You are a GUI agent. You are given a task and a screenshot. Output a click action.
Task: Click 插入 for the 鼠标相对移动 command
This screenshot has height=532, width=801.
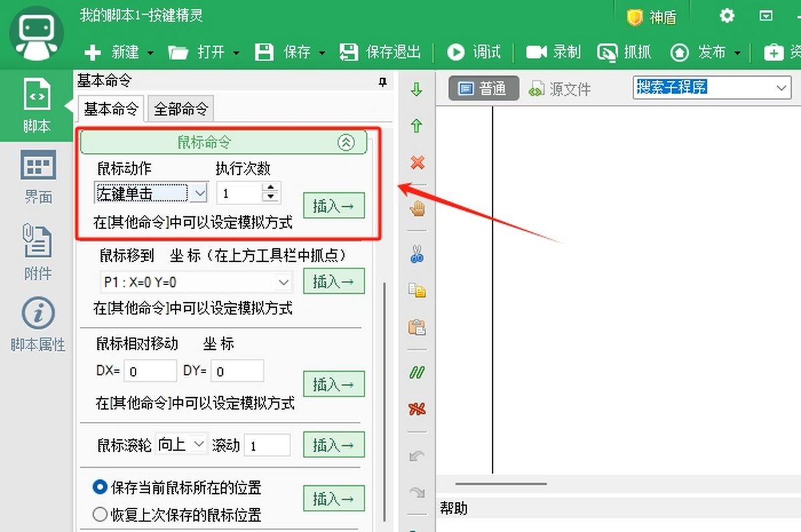pyautogui.click(x=334, y=384)
